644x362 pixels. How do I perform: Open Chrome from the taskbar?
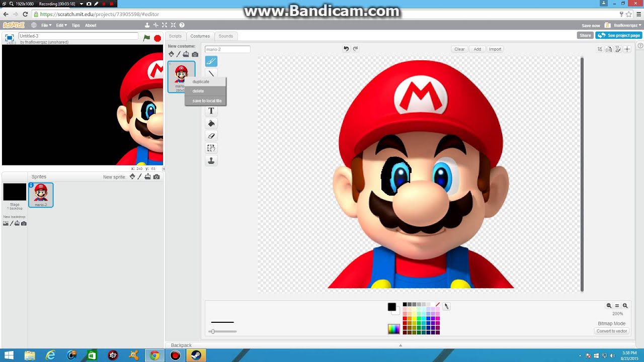154,355
